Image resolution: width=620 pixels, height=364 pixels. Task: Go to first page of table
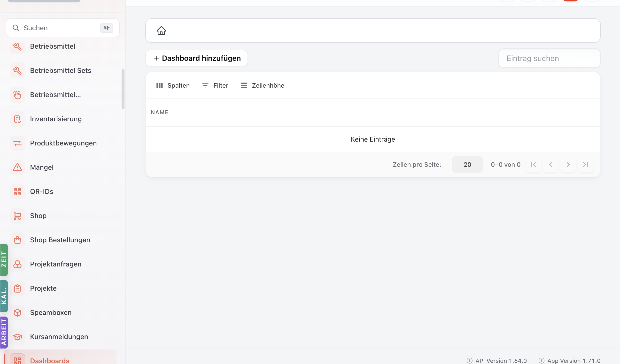click(x=533, y=165)
